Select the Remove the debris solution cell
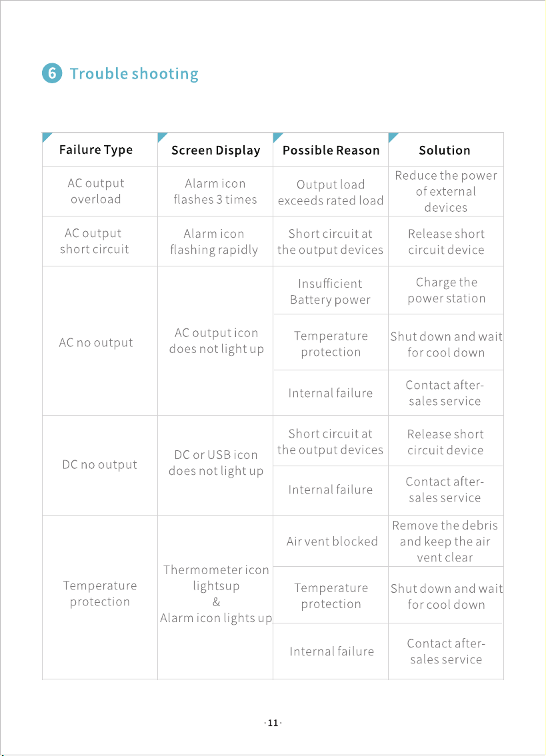The image size is (546, 756). click(446, 541)
